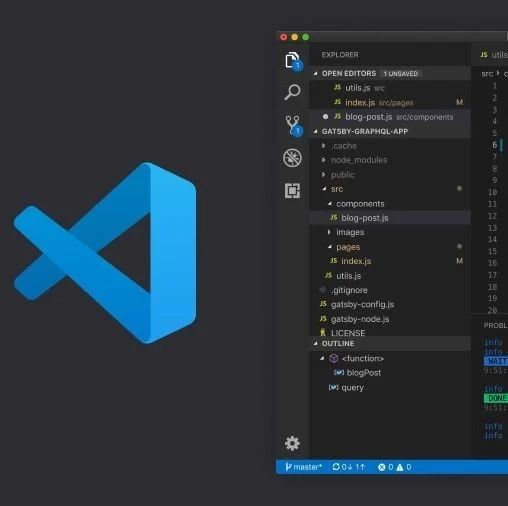The width and height of the screenshot is (508, 506).
Task: Click the blue WAIT label in terminal
Action: (496, 361)
